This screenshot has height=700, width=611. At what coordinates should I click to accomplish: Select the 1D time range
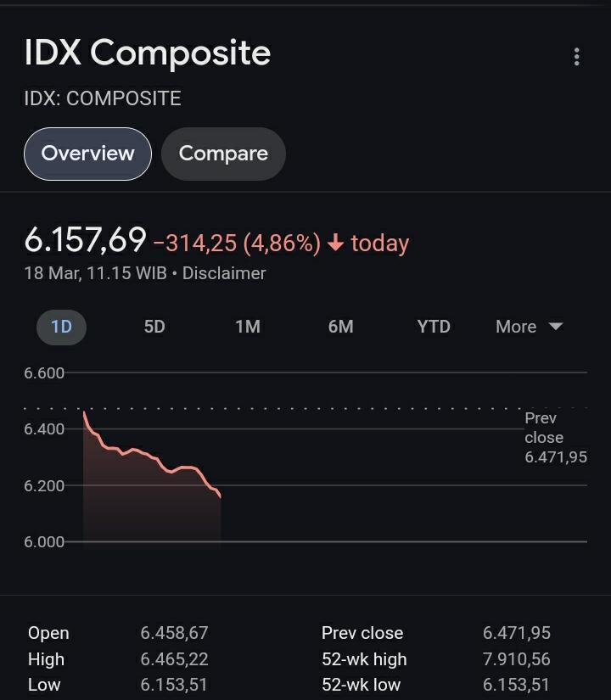(x=61, y=327)
